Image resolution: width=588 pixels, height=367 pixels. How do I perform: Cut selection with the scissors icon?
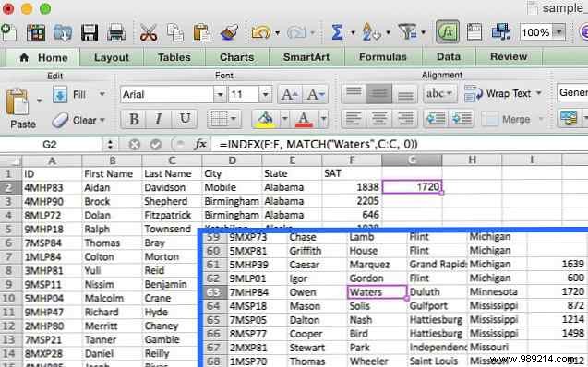tap(149, 32)
